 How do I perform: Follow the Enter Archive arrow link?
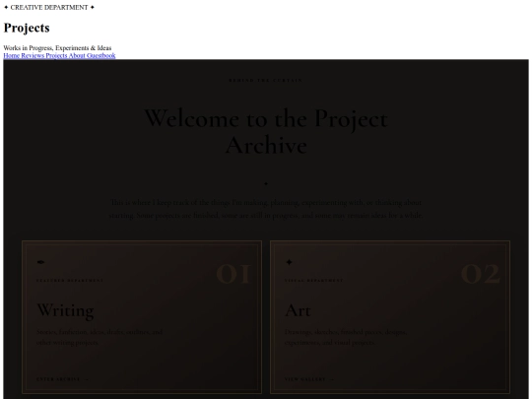pos(62,379)
